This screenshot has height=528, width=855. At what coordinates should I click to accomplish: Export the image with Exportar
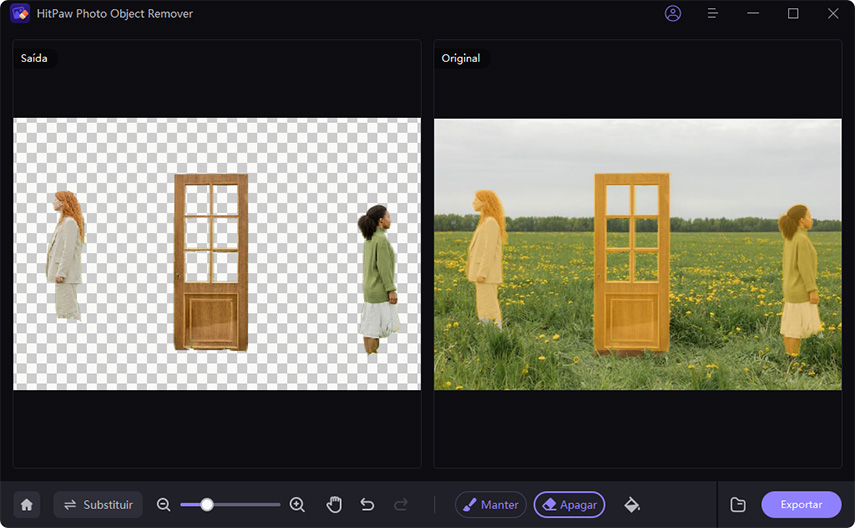801,505
